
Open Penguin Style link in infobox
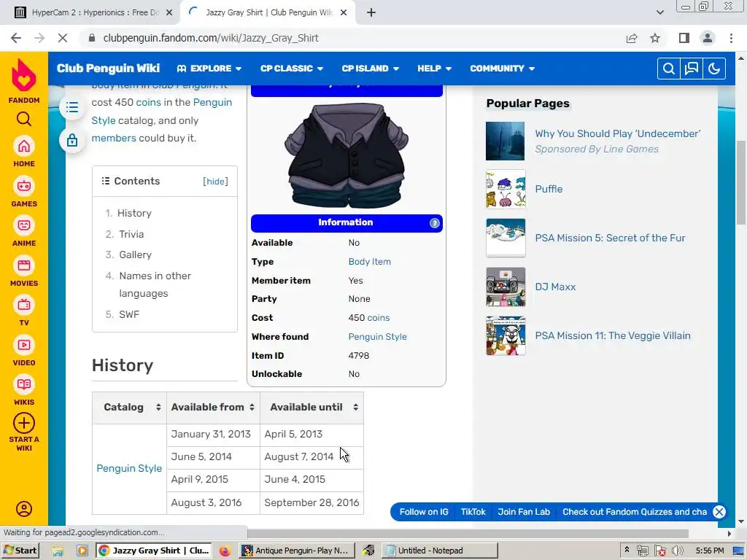(x=377, y=337)
